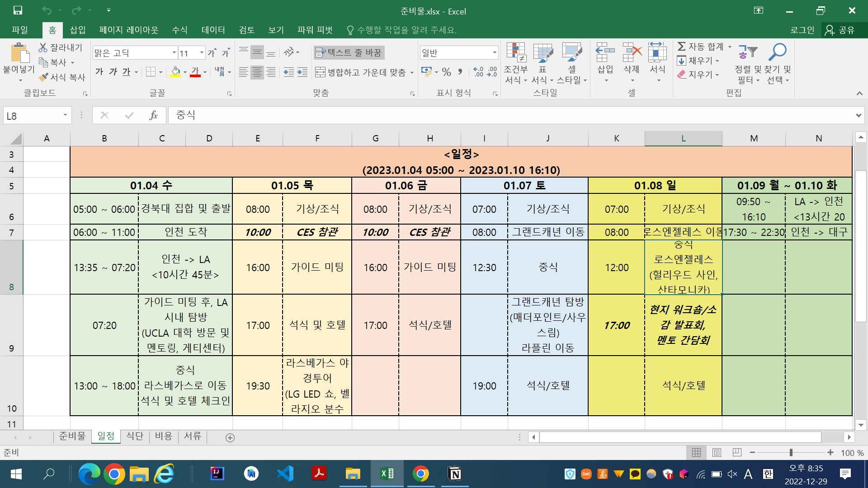Click the Insert Function fx icon
868x488 pixels.
(x=153, y=115)
